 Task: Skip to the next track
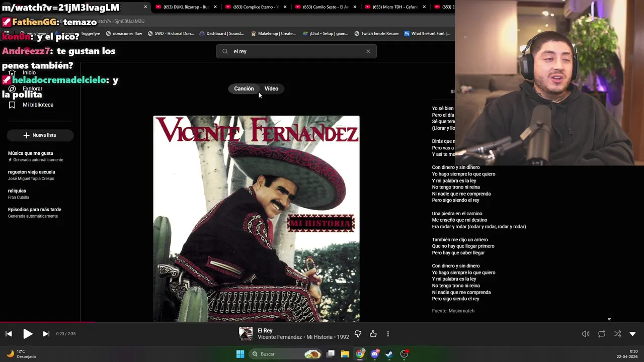tap(46, 334)
